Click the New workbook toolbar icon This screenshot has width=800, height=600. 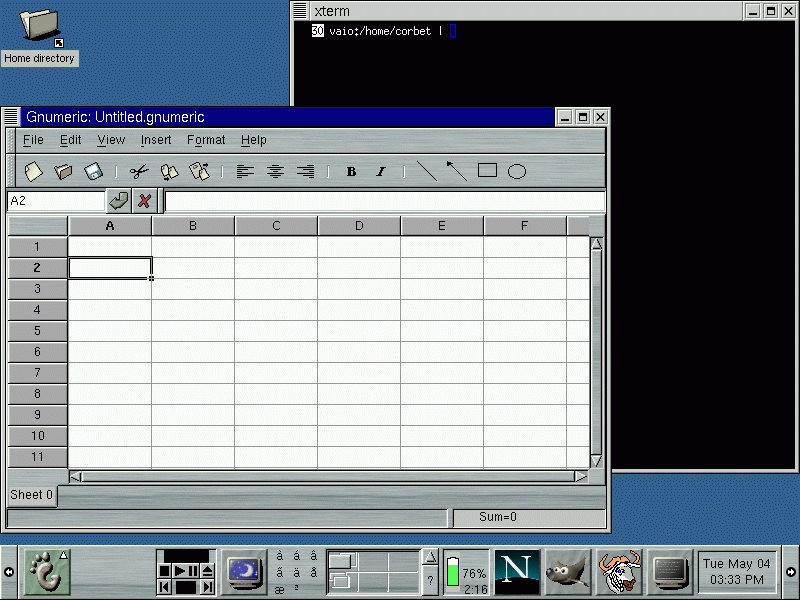click(x=34, y=171)
